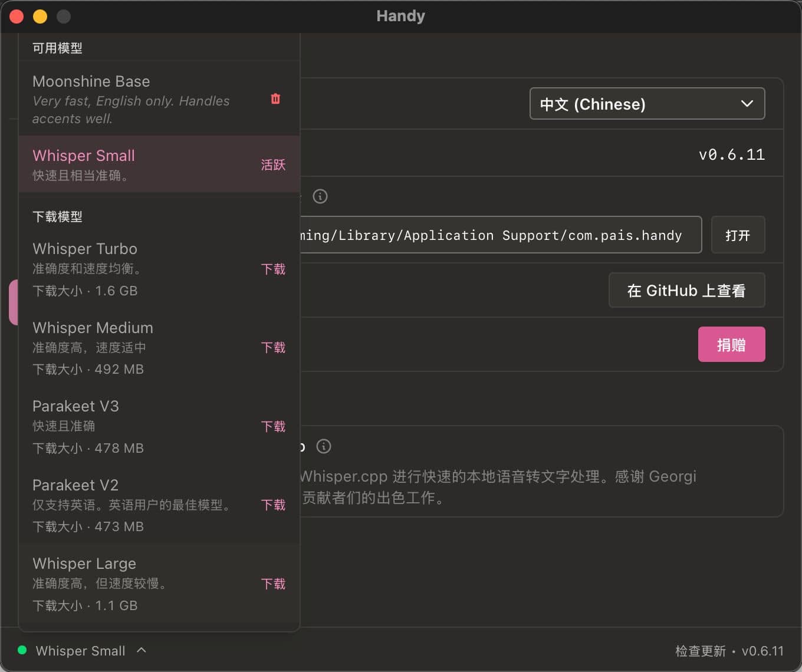Screen dimensions: 802x672
Task: Click the v0.6.11 version in the status bar
Action: [x=762, y=651]
